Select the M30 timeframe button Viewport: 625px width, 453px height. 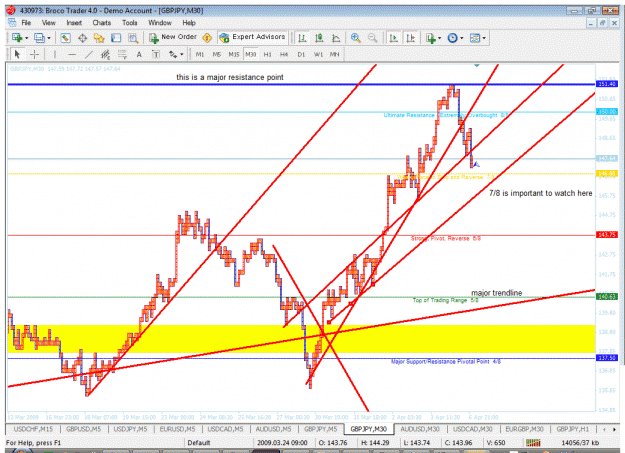(x=250, y=54)
